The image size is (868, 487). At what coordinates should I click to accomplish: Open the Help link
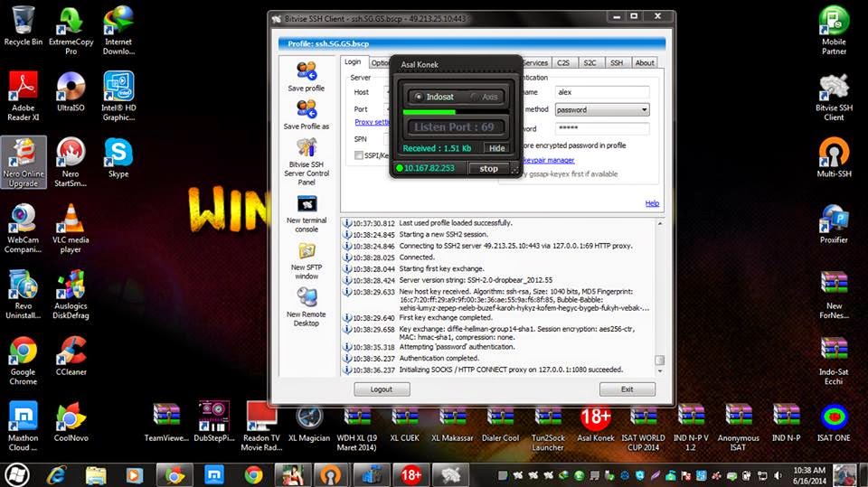click(x=652, y=203)
